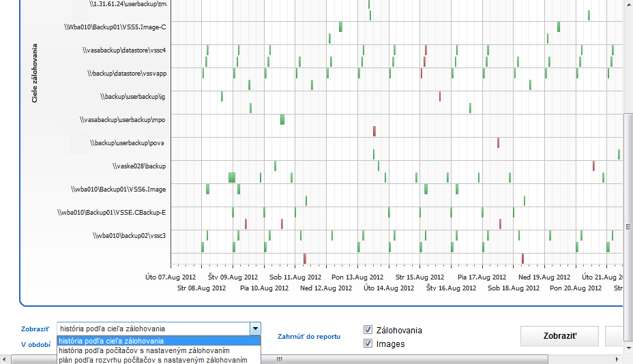Click the axis date 'Štv 16.Aug 2012'
The height and width of the screenshot is (364, 633).
click(x=451, y=288)
